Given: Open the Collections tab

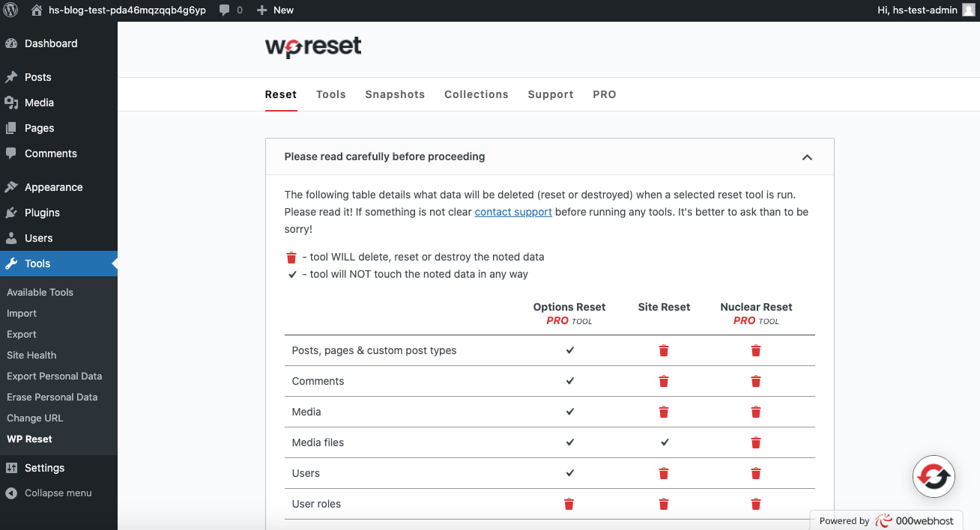Looking at the screenshot, I should (476, 94).
